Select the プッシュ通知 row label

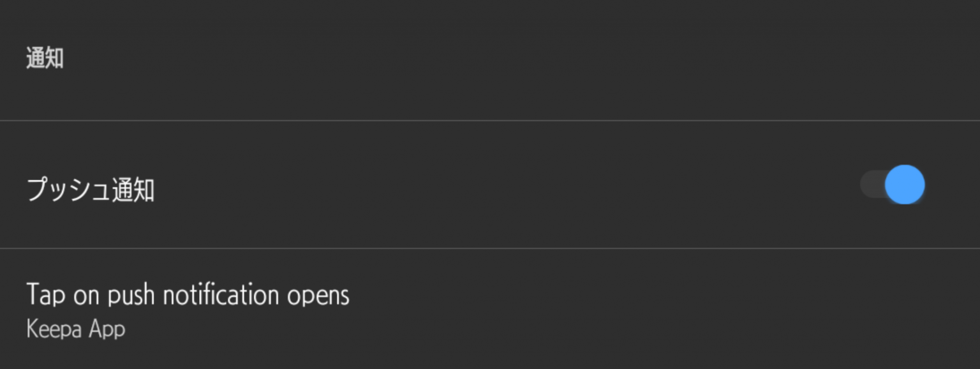(x=90, y=190)
